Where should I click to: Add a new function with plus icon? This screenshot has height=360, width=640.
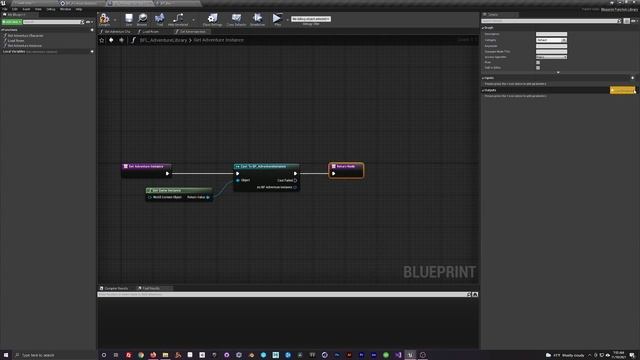coord(92,30)
